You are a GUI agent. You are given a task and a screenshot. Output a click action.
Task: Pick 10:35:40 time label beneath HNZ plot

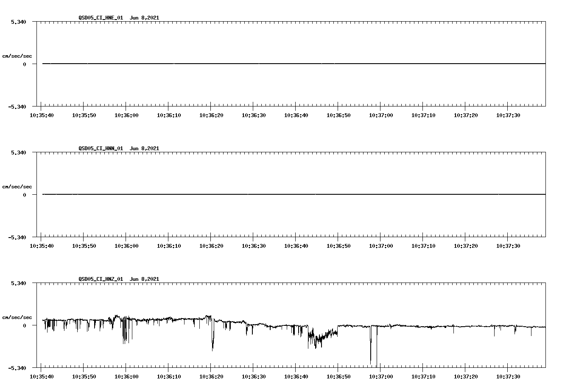point(42,377)
